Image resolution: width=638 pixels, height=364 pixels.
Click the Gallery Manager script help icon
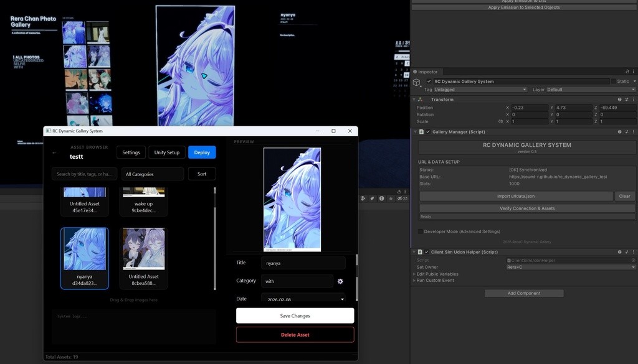pyautogui.click(x=619, y=131)
